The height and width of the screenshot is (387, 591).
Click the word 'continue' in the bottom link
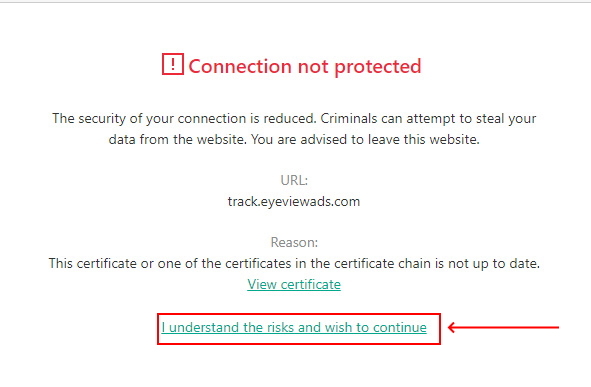[x=400, y=327]
